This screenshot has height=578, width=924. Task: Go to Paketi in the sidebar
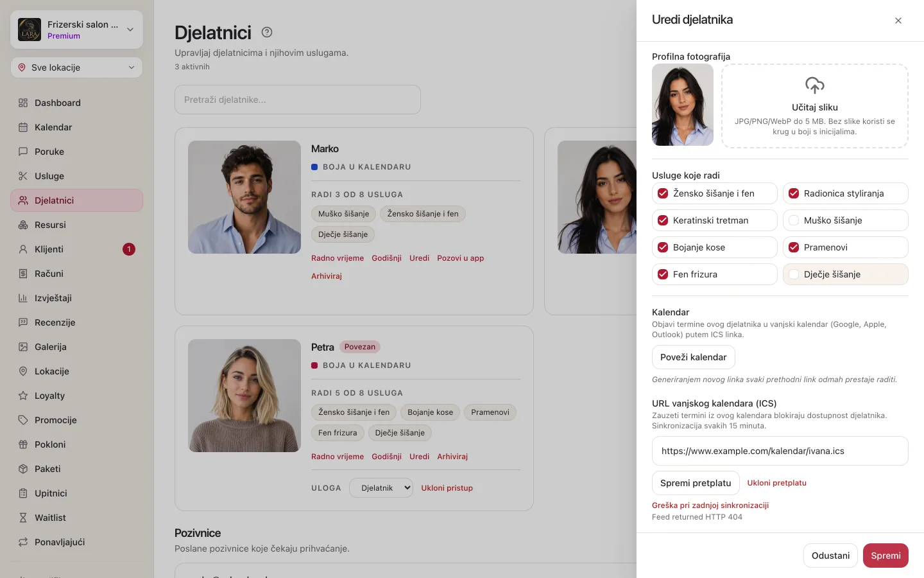point(77,469)
